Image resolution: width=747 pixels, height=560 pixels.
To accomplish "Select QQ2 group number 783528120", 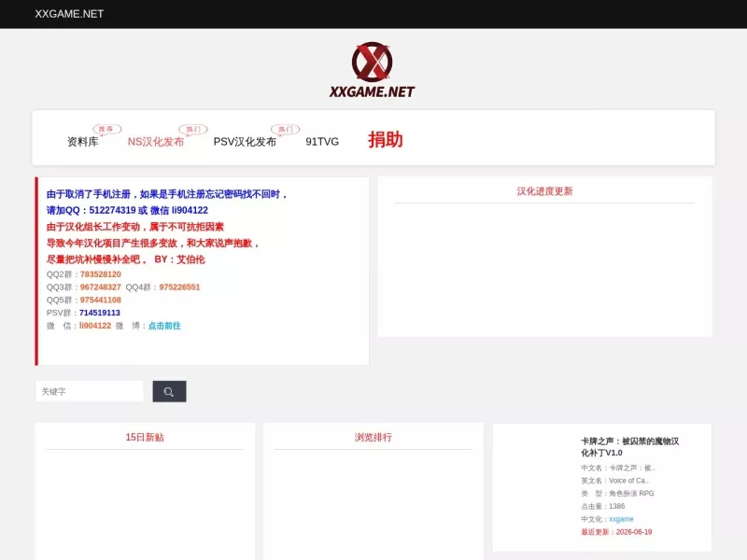I will pyautogui.click(x=101, y=274).
